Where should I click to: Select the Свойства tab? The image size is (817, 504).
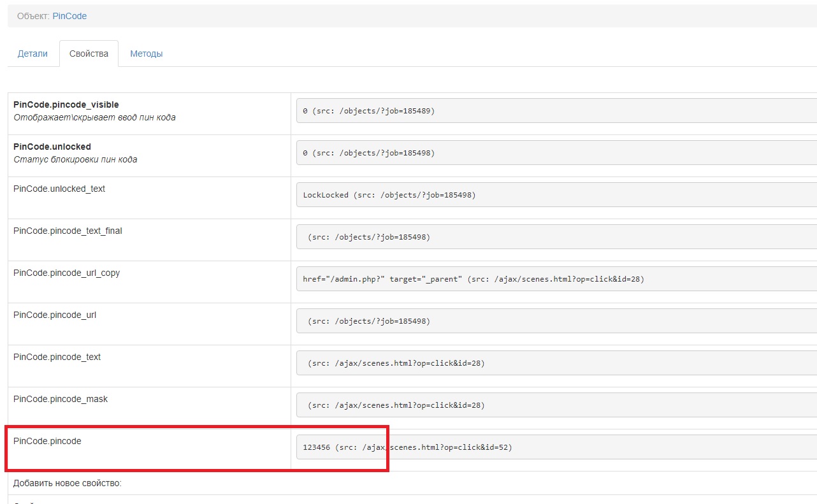click(x=89, y=54)
